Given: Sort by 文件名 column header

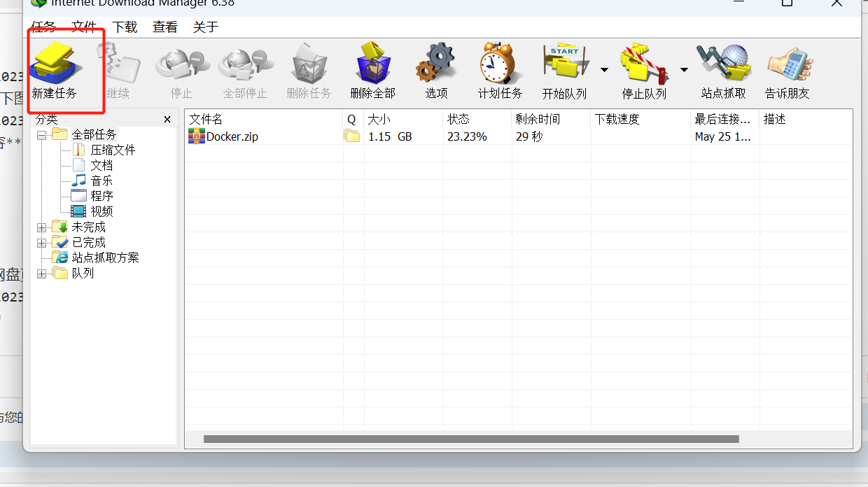Looking at the screenshot, I should pos(265,119).
